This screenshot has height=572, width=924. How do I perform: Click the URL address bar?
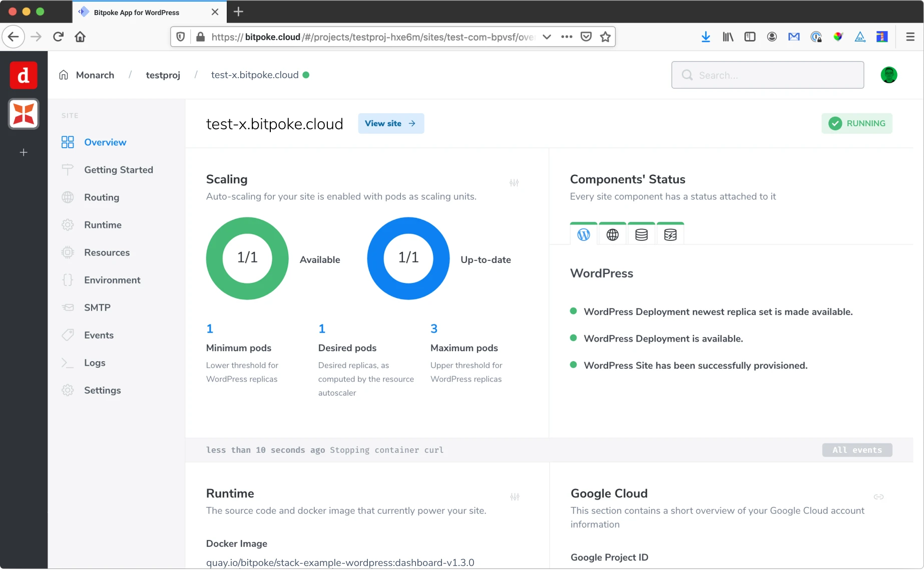coord(373,37)
